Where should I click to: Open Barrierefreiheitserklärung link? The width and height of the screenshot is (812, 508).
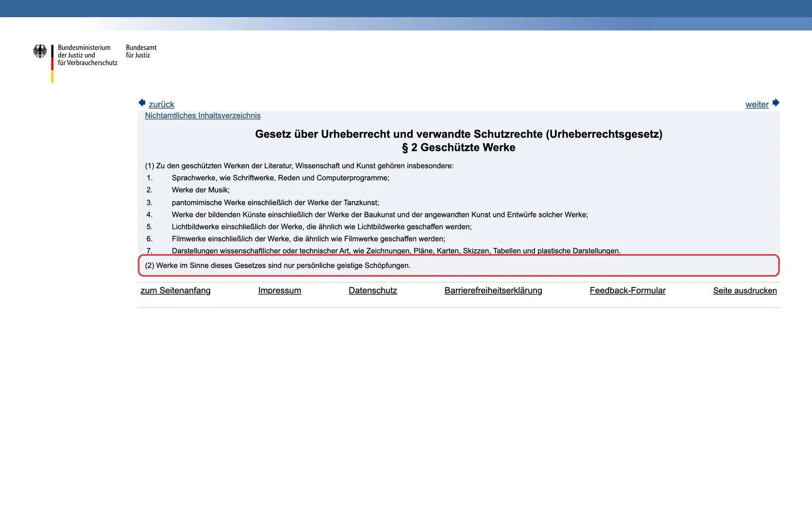tap(493, 291)
